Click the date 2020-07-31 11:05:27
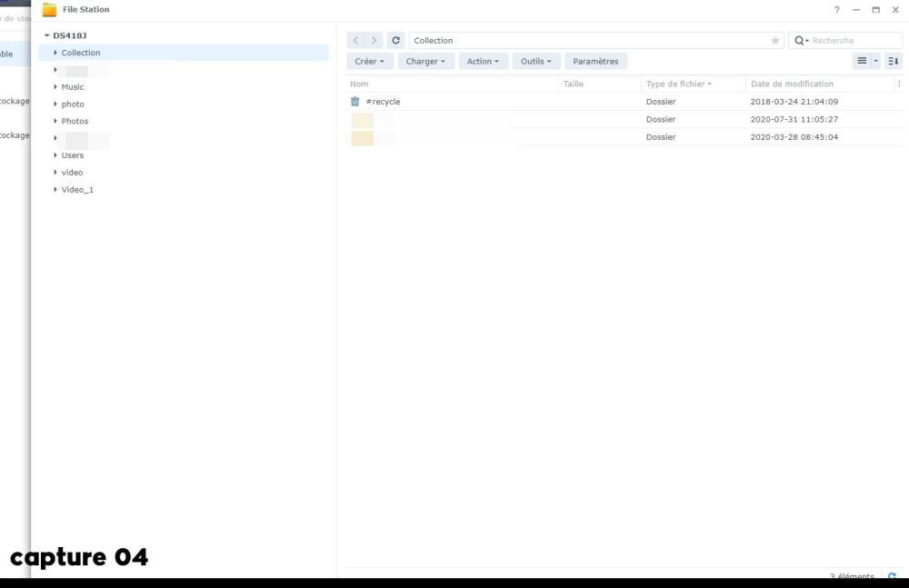The image size is (909, 588). coord(794,119)
